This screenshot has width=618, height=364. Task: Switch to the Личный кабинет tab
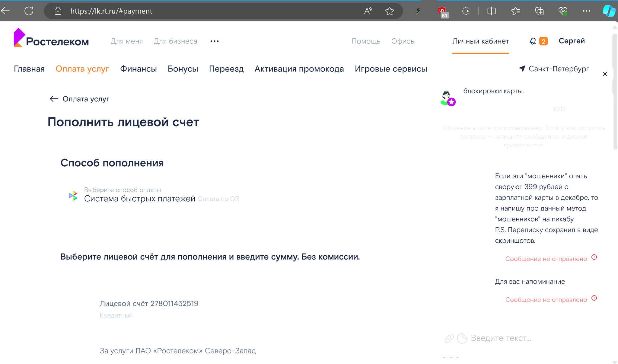(480, 41)
